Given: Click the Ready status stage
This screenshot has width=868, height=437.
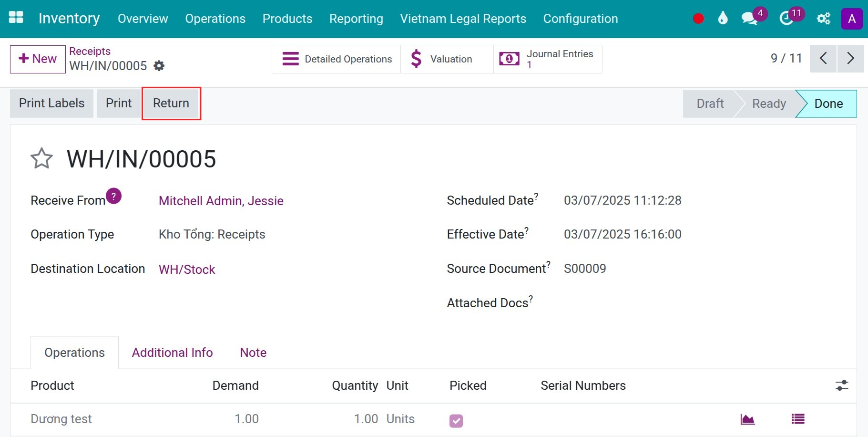Looking at the screenshot, I should point(769,104).
